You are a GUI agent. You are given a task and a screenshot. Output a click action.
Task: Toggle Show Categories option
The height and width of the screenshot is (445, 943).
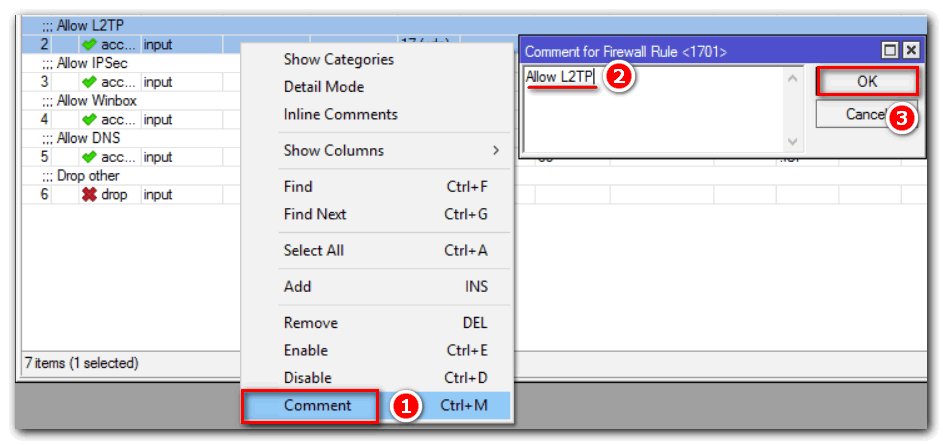pos(338,59)
